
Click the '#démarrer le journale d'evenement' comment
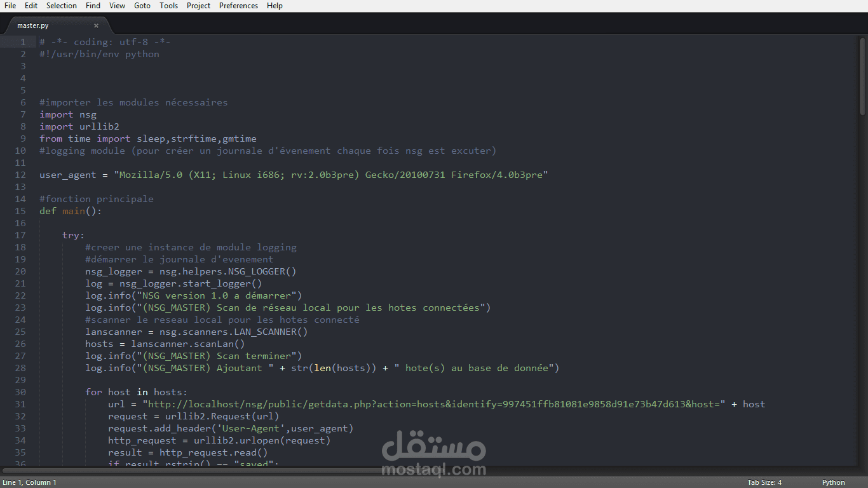[x=179, y=259]
